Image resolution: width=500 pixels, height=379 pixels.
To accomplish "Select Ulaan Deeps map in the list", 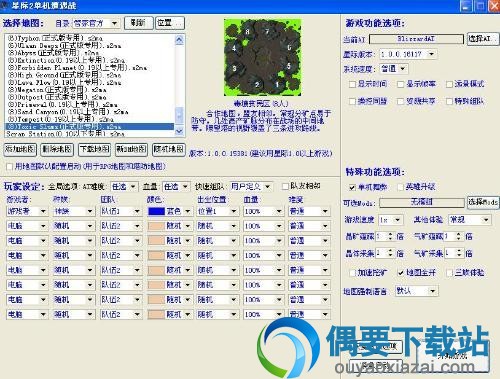I will point(90,45).
